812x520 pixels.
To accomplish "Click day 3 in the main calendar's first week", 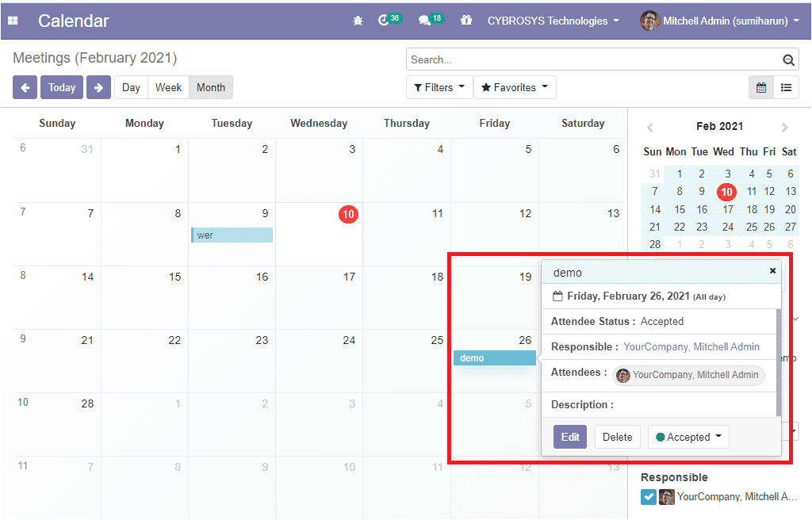I will point(352,150).
